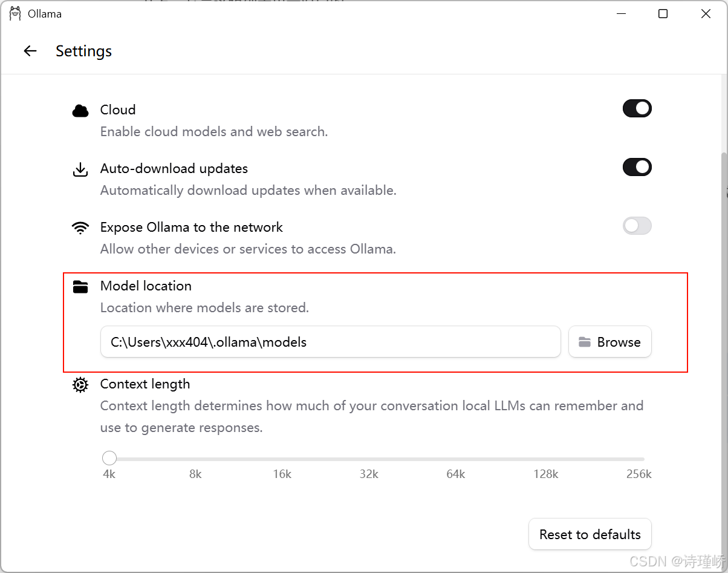Screen dimensions: 728x573
Task: Disable the Auto-download updates switch
Action: [637, 167]
